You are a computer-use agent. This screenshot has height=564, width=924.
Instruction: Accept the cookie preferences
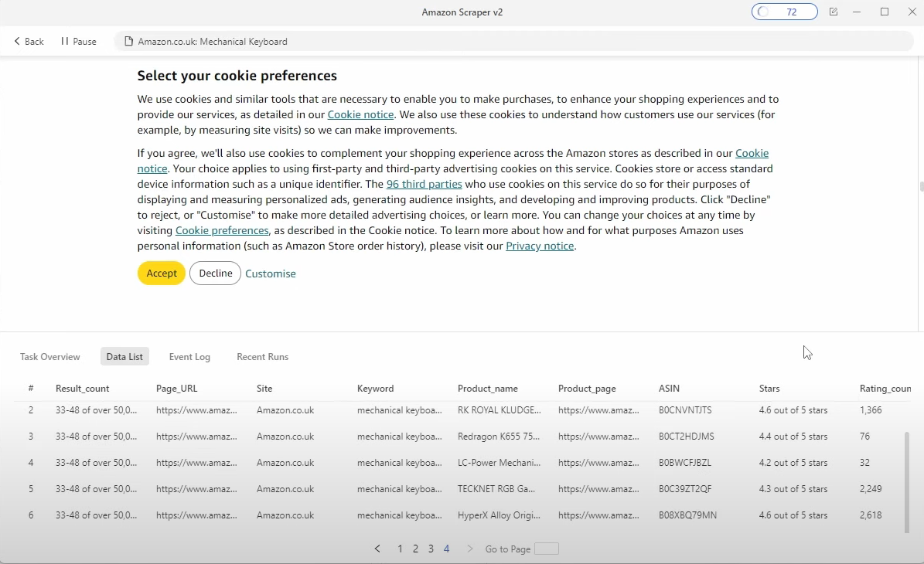point(162,274)
